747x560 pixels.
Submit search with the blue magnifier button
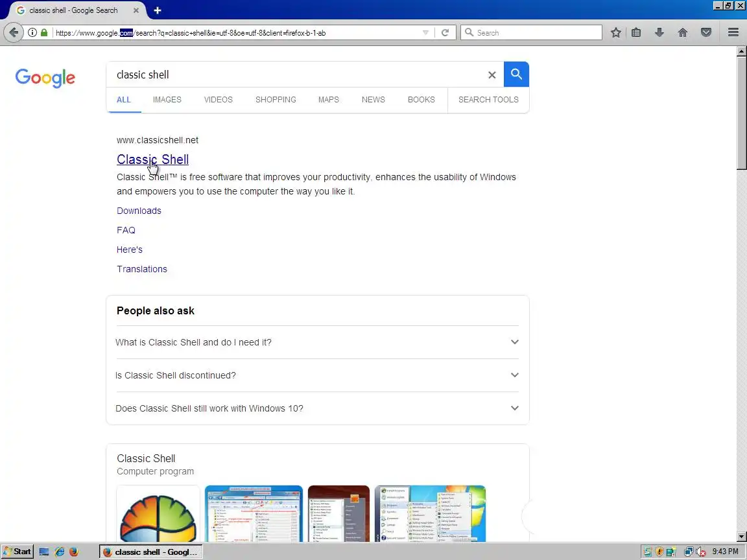pos(516,75)
